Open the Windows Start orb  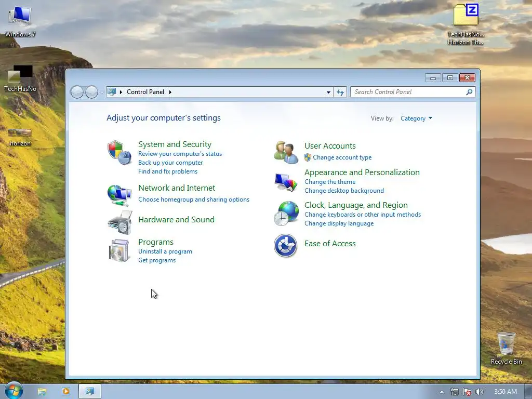pos(14,390)
